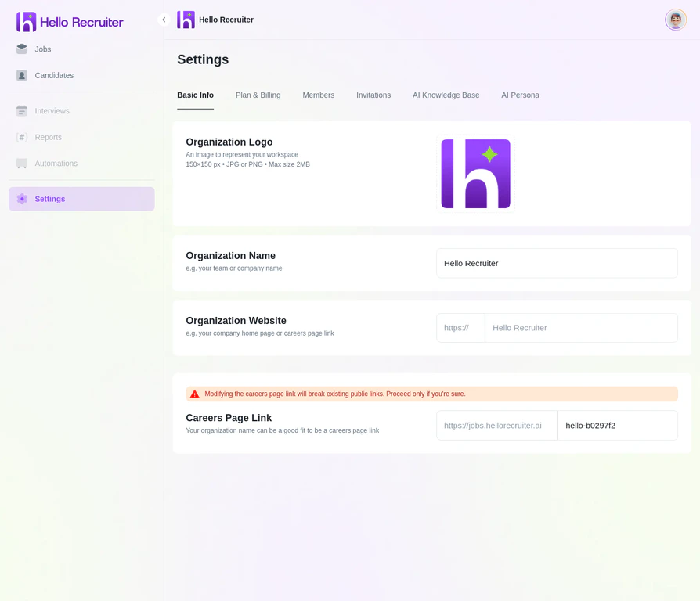Image resolution: width=700 pixels, height=601 pixels.
Task: Select the Hello Recruiter logo in top bar
Action: click(x=185, y=19)
